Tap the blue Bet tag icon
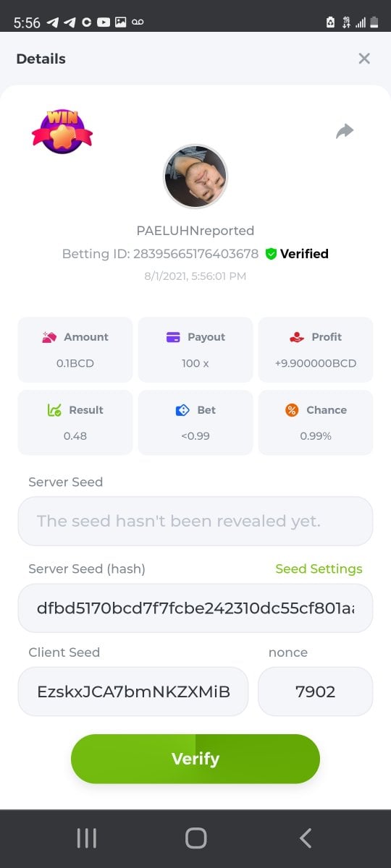Image resolution: width=391 pixels, height=868 pixels. 182,410
